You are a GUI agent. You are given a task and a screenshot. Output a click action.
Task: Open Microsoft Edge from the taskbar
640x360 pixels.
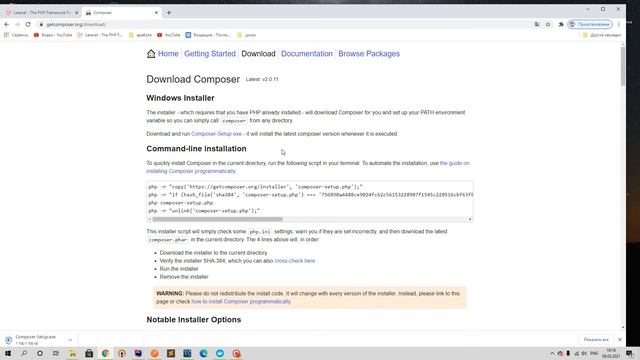pos(203,353)
